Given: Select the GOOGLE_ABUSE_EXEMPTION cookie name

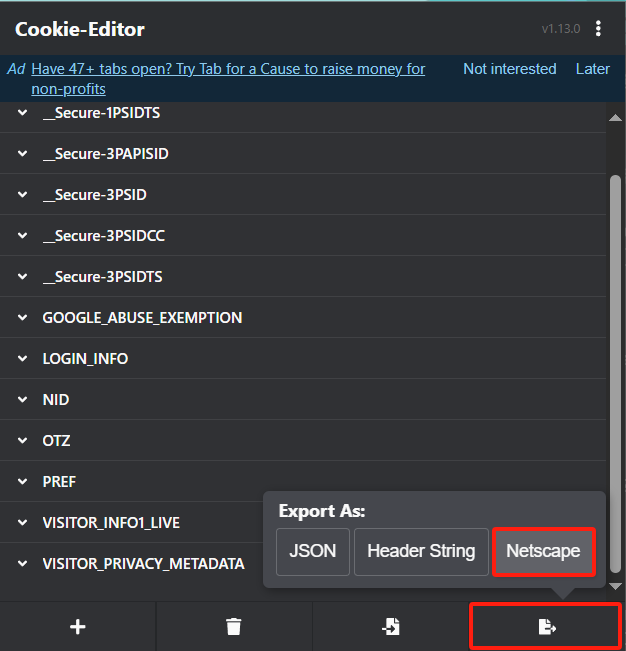Looking at the screenshot, I should [142, 318].
